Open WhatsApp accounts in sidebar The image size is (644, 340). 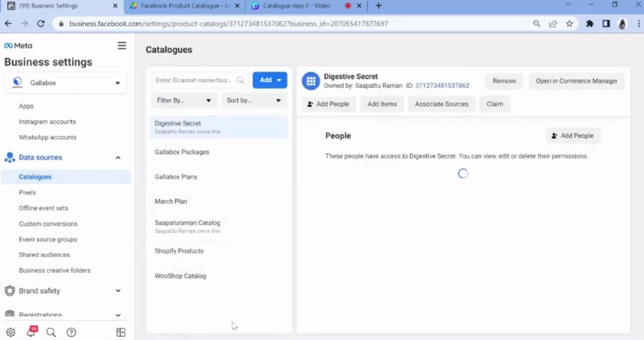coord(47,137)
